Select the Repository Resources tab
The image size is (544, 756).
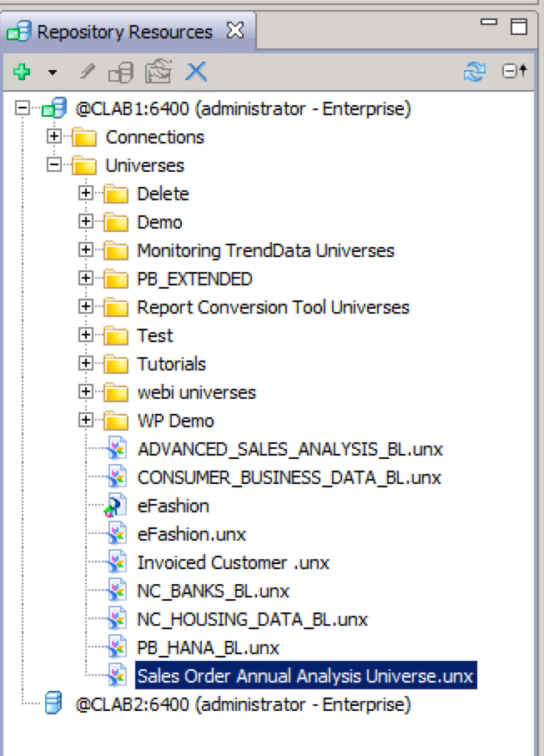tap(125, 32)
